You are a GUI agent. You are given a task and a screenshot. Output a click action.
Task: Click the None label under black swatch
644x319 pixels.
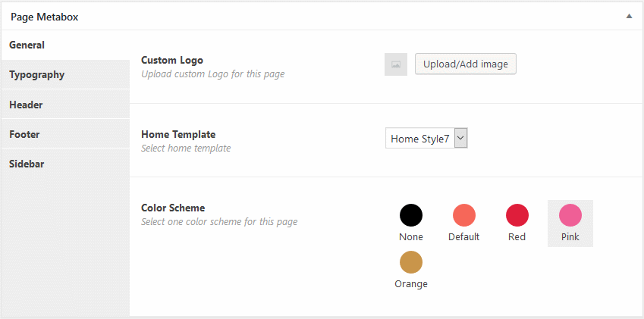point(410,237)
